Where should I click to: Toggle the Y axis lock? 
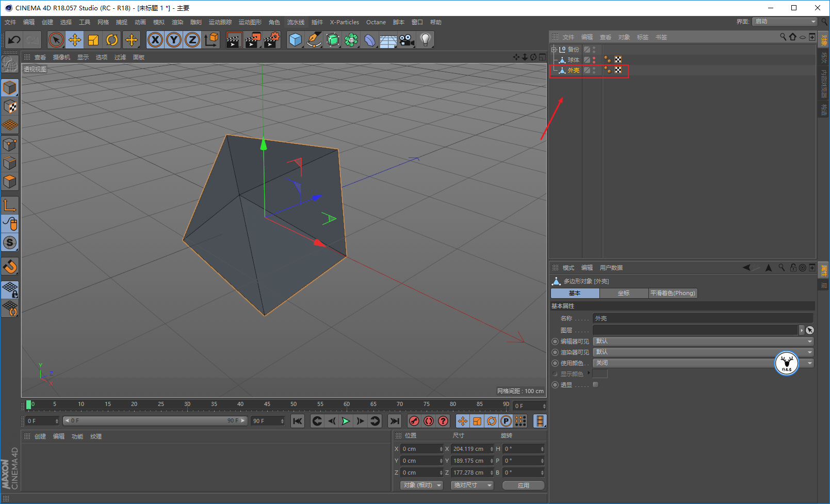pos(174,40)
